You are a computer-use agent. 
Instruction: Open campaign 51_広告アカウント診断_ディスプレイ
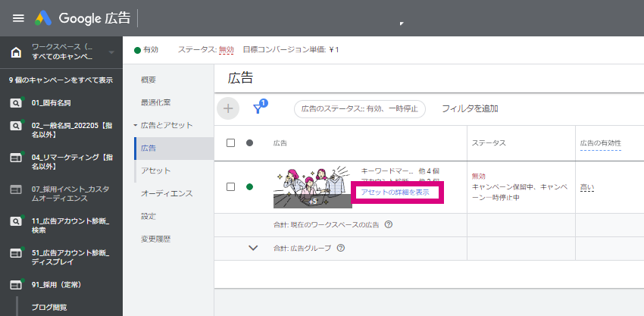click(x=70, y=257)
